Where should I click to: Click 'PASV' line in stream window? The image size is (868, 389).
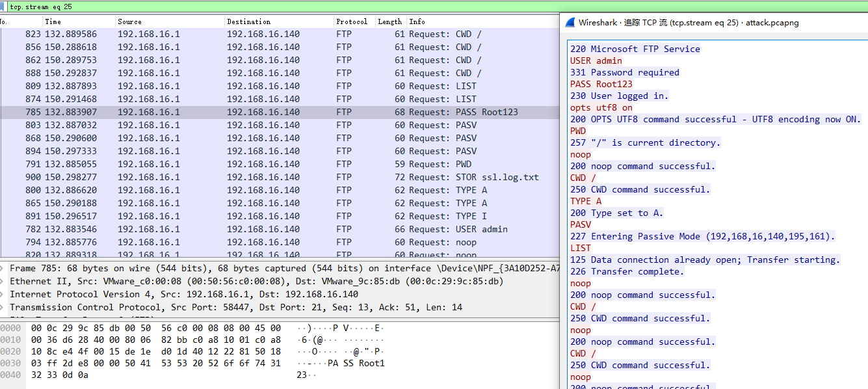coord(581,224)
